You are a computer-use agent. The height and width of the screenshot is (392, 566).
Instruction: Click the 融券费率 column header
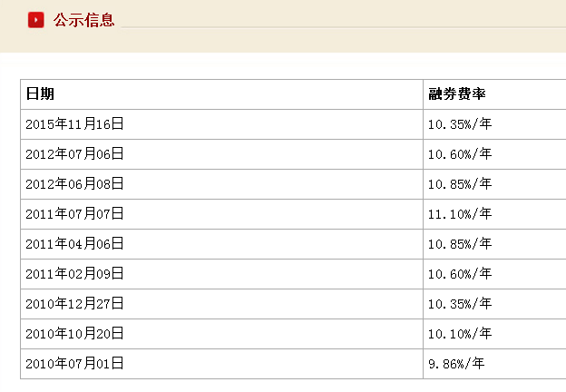[x=457, y=93]
